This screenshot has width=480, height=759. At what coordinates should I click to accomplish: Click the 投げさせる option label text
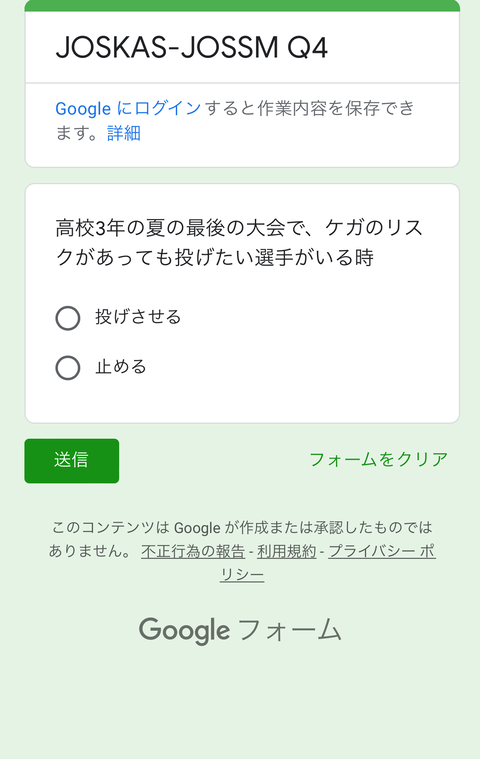[x=138, y=317]
